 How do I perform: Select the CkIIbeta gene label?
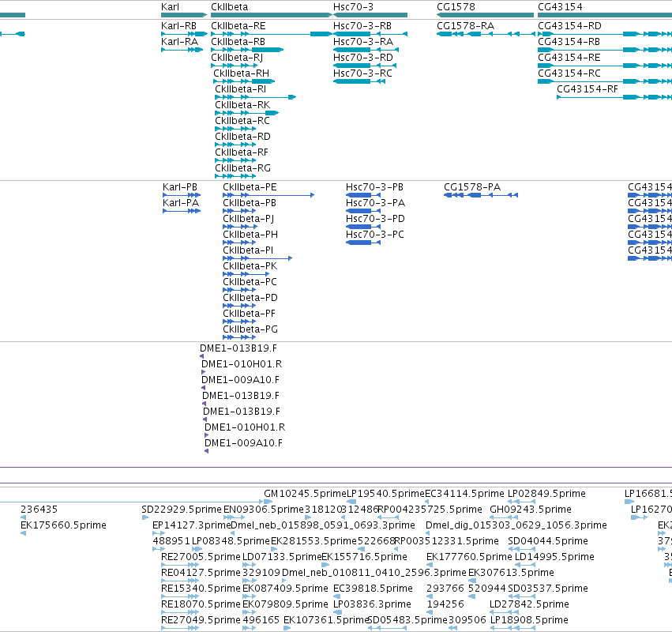(229, 7)
